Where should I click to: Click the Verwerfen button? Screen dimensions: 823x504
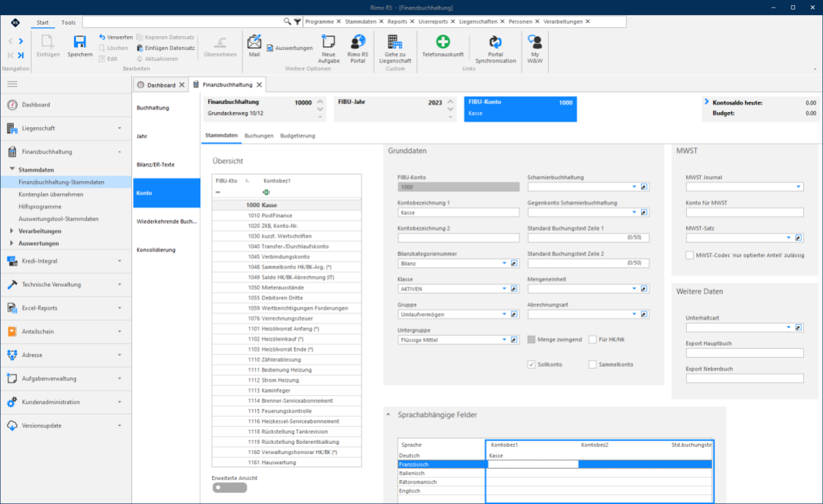click(x=116, y=38)
